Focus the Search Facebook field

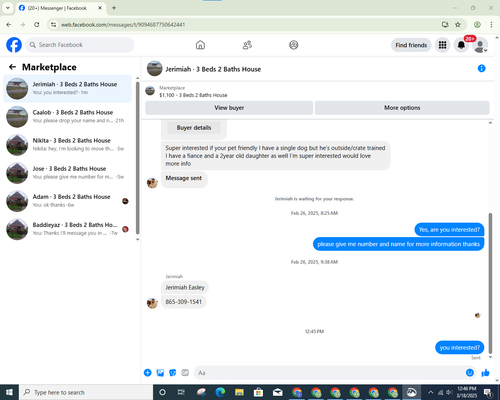click(x=80, y=45)
